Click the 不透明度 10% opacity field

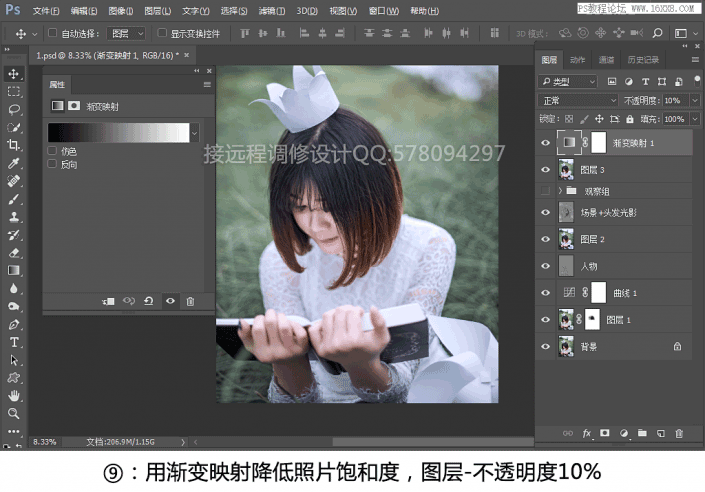coord(674,101)
